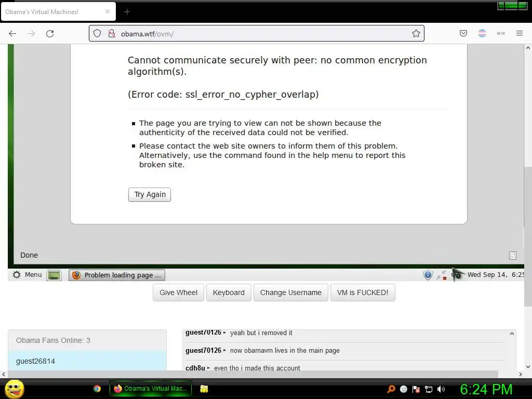Click the green bars widget at top right
The width and height of the screenshot is (532, 399).
click(512, 5)
